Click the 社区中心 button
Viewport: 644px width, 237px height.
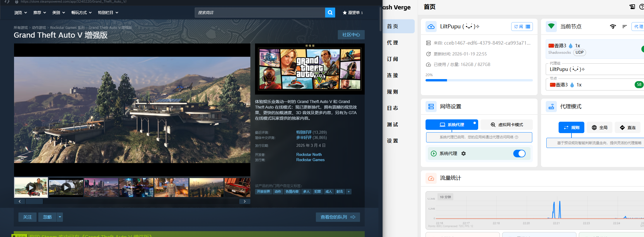click(x=351, y=35)
